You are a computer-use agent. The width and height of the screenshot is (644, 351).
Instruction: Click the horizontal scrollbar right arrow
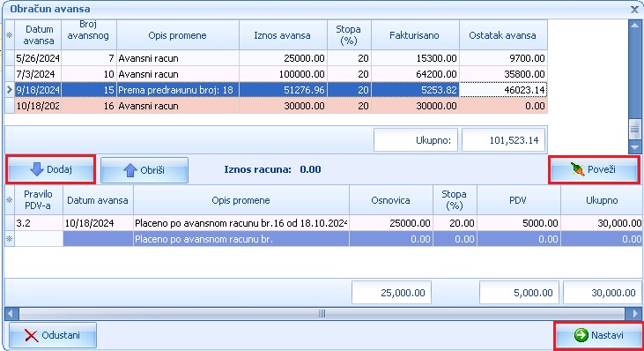pyautogui.click(x=635, y=314)
